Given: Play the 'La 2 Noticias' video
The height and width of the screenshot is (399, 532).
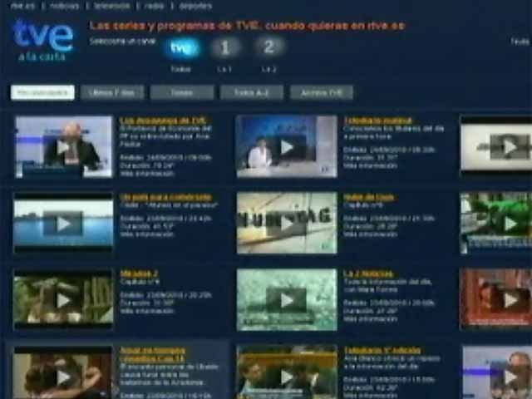Looking at the screenshot, I should pos(287,299).
